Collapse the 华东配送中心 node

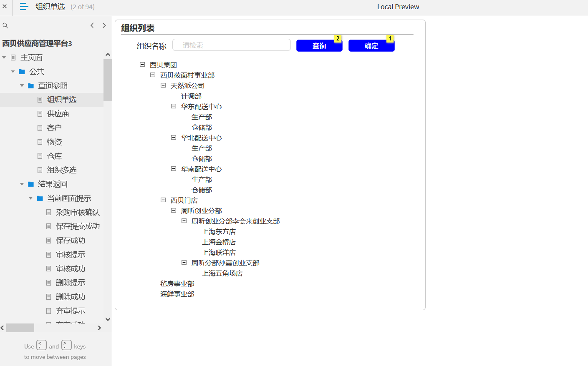click(174, 106)
